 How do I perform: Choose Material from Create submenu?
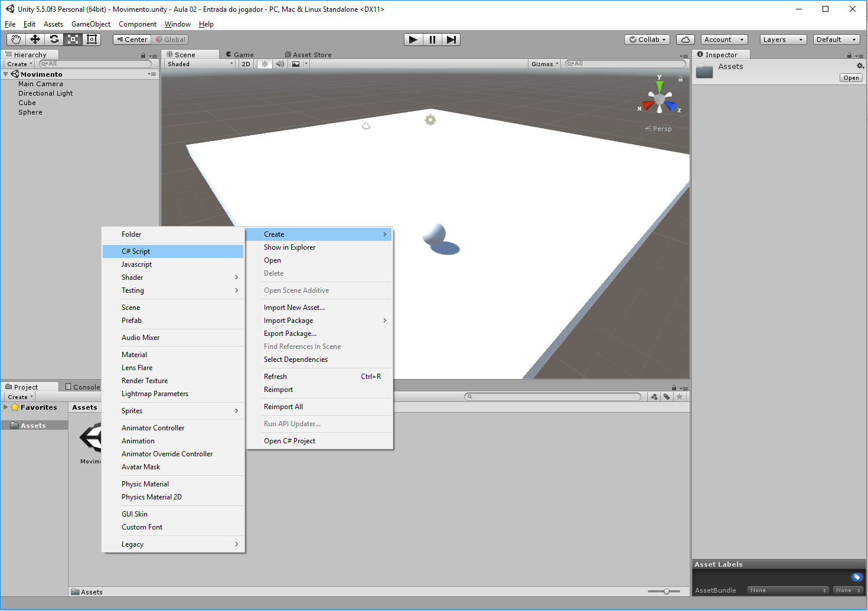point(173,355)
